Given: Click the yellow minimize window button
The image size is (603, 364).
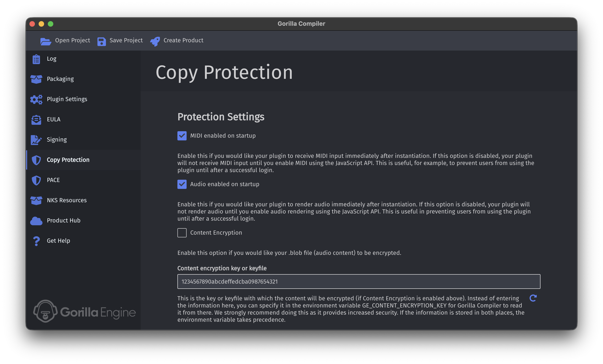Looking at the screenshot, I should 41,24.
